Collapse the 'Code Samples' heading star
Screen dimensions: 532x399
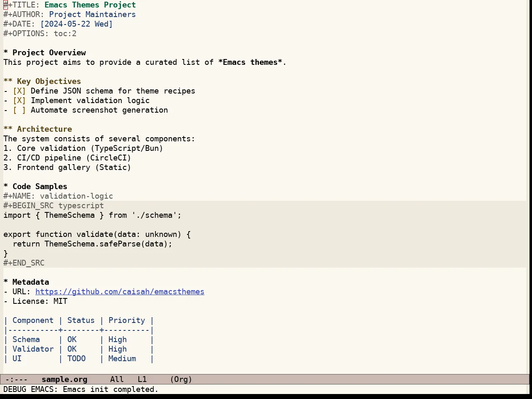[6, 187]
